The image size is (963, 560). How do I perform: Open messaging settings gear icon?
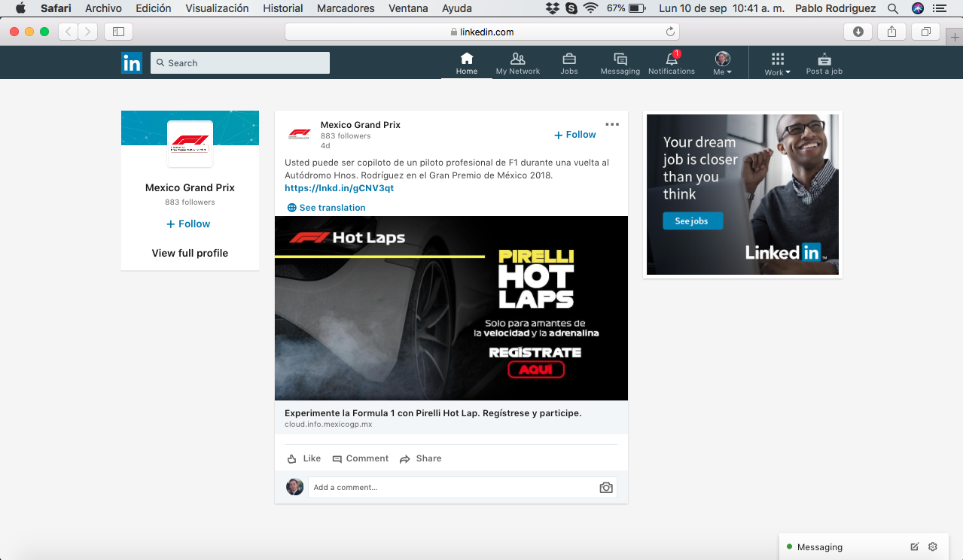(933, 547)
